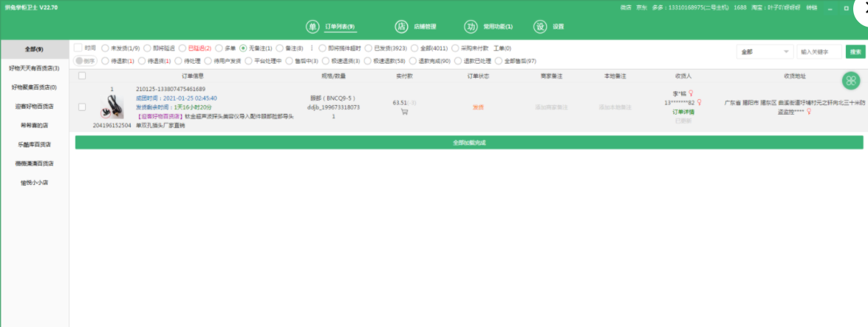
Task: Select the 平台处理中 radio filter
Action: coord(249,61)
